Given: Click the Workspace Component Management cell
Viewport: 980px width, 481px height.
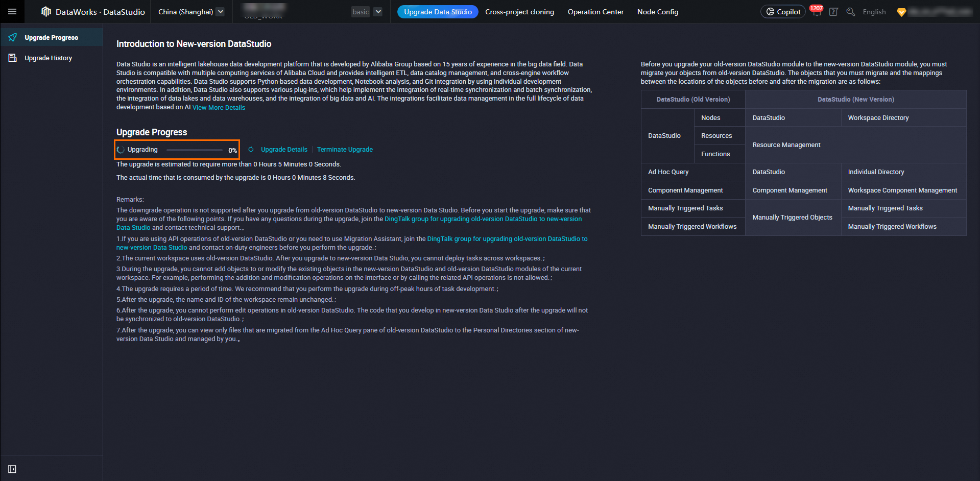Looking at the screenshot, I should click(x=904, y=190).
